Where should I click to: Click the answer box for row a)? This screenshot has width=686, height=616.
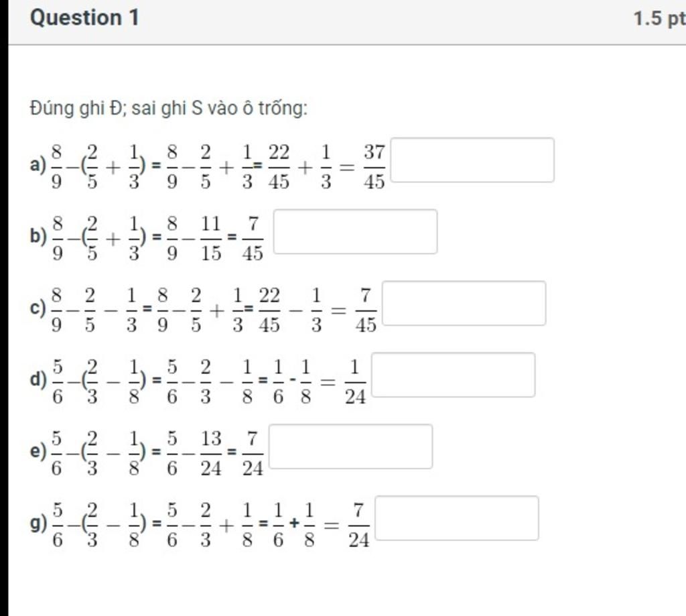pyautogui.click(x=472, y=160)
